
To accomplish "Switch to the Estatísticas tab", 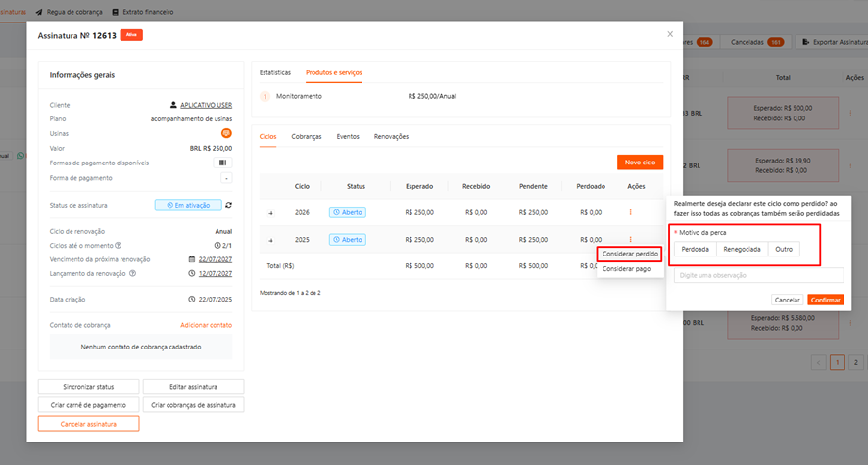I will tap(275, 73).
